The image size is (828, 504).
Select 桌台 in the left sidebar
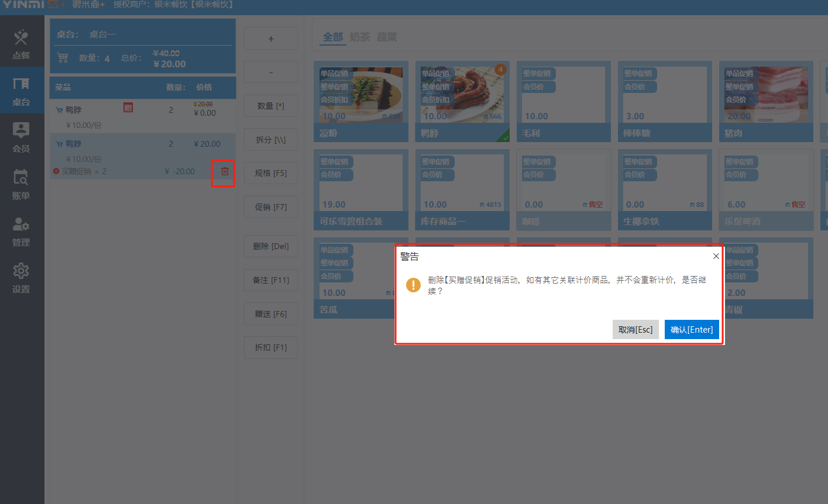pyautogui.click(x=21, y=91)
